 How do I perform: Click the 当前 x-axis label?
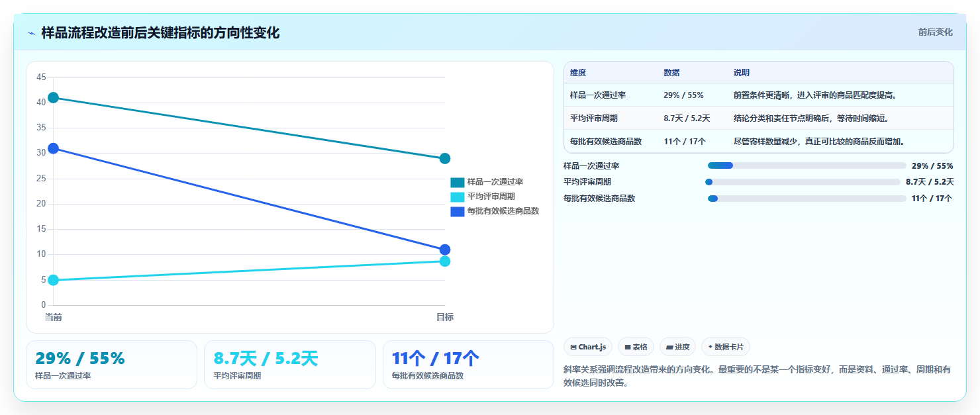[x=54, y=318]
